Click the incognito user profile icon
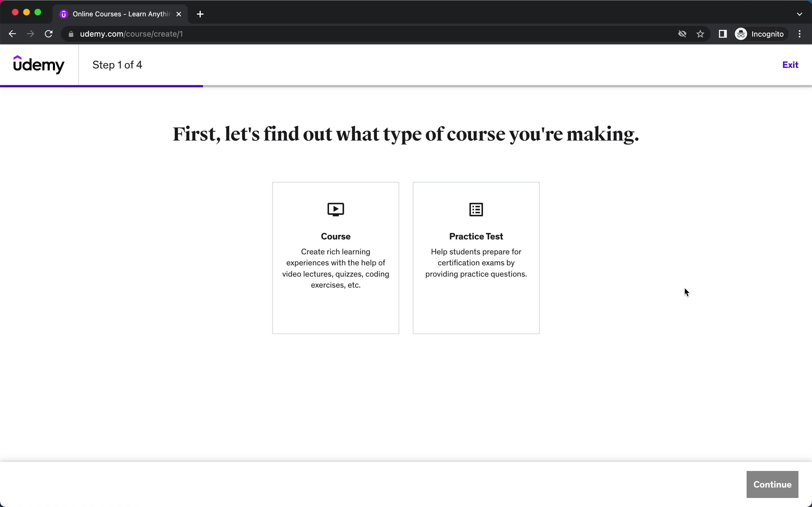This screenshot has height=507, width=812. pyautogui.click(x=741, y=33)
